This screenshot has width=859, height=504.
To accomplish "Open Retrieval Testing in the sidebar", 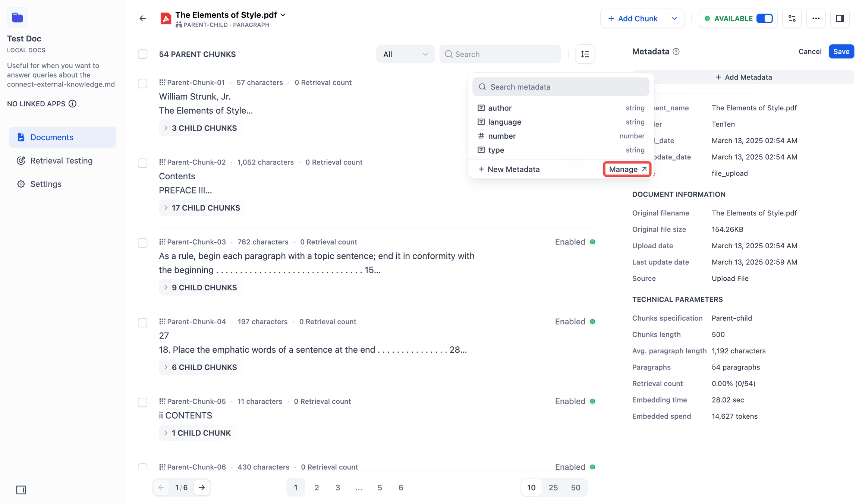I will 61,161.
